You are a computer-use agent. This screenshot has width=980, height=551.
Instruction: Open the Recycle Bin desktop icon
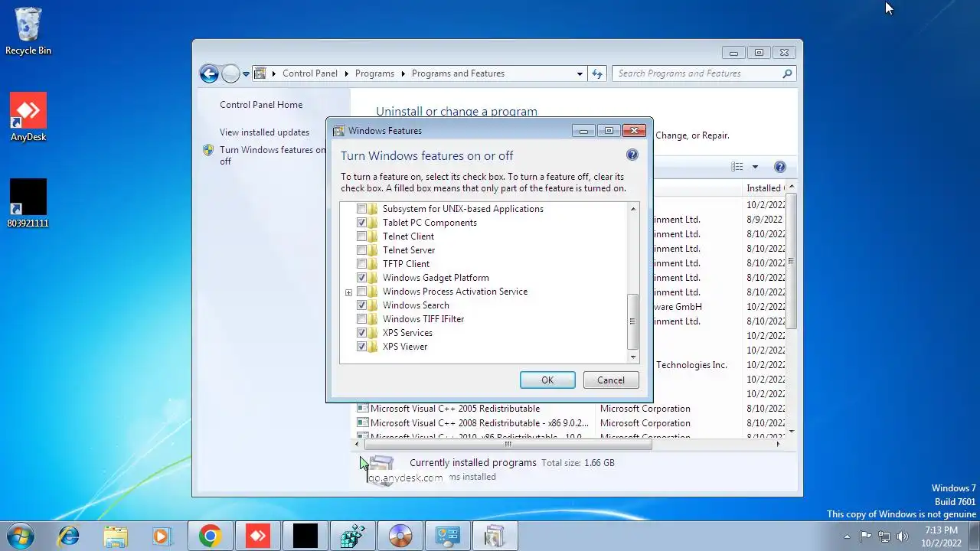(x=28, y=31)
